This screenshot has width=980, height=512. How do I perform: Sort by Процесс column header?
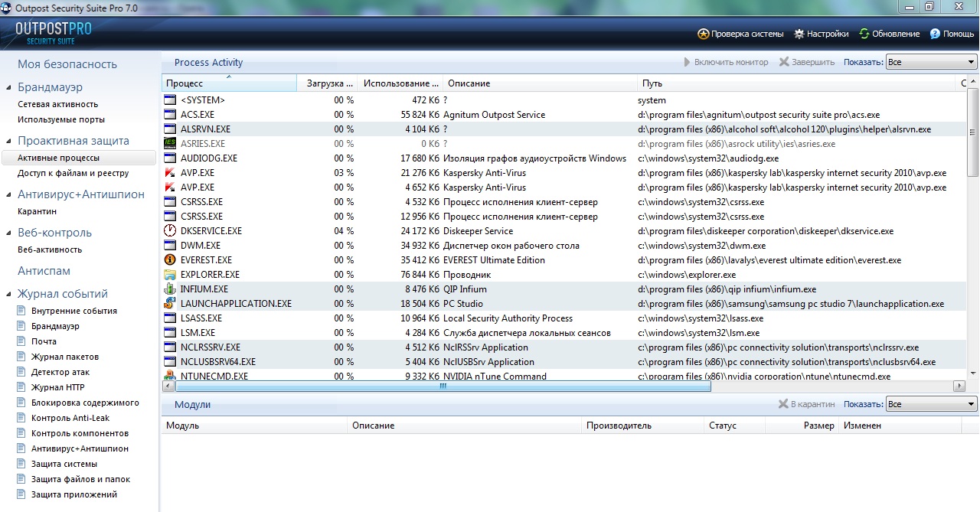coord(229,83)
